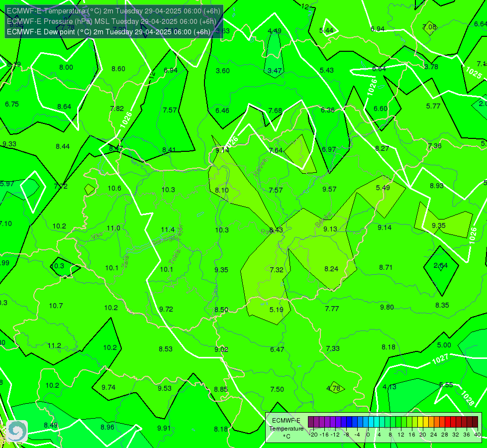
Task: Click the 10.6 temperature value
Action: click(x=114, y=188)
